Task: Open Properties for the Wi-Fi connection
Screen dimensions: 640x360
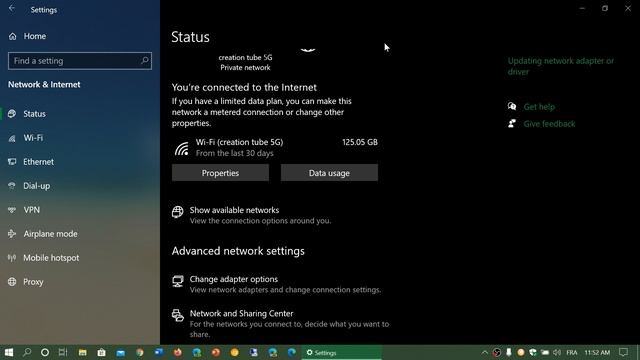Action: [220, 173]
